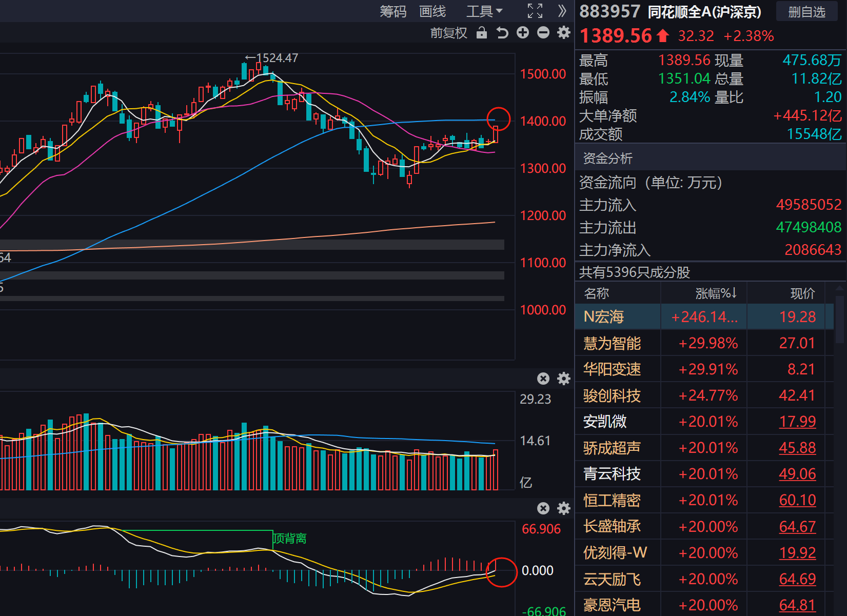Click the 删自选 button
The width and height of the screenshot is (847, 616).
(x=806, y=12)
